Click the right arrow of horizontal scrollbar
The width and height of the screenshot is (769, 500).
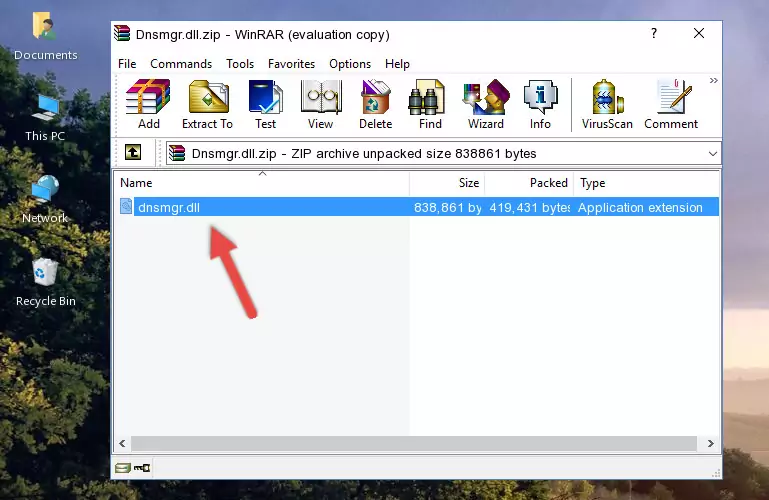(711, 444)
